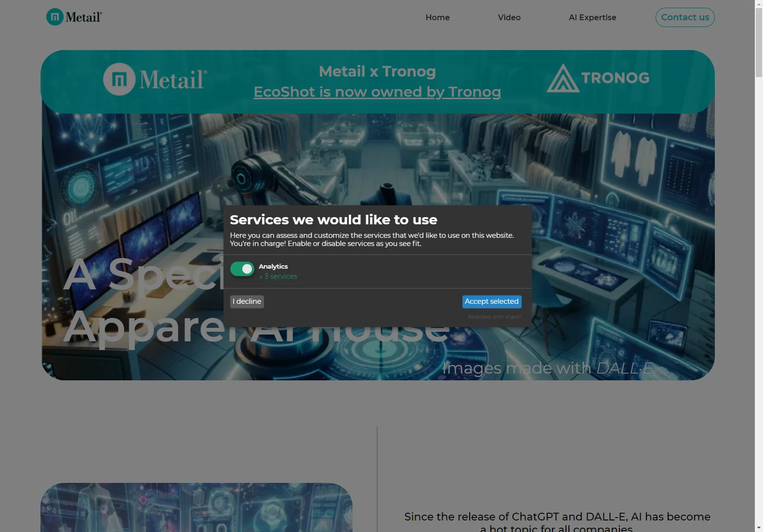Click the Services we would like to use heading

pyautogui.click(x=333, y=220)
